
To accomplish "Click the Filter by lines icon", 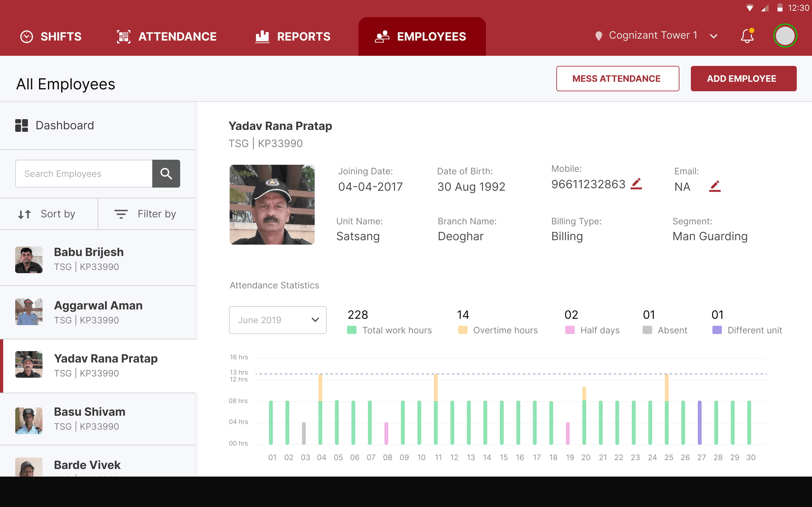I will tap(121, 214).
